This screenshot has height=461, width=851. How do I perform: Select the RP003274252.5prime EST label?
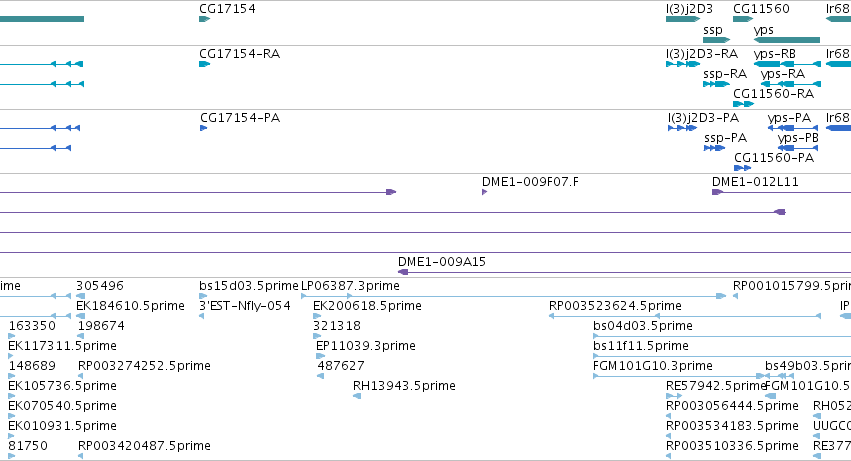pyautogui.click(x=144, y=365)
